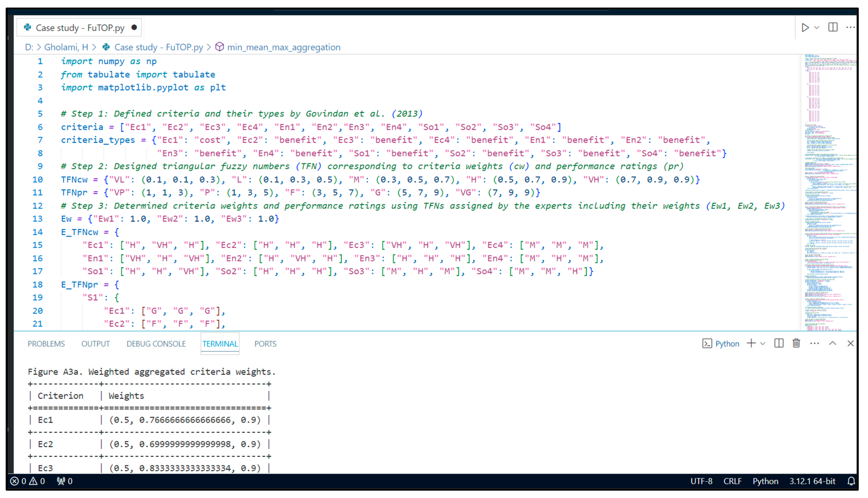Open run options dropdown next to play

(817, 27)
